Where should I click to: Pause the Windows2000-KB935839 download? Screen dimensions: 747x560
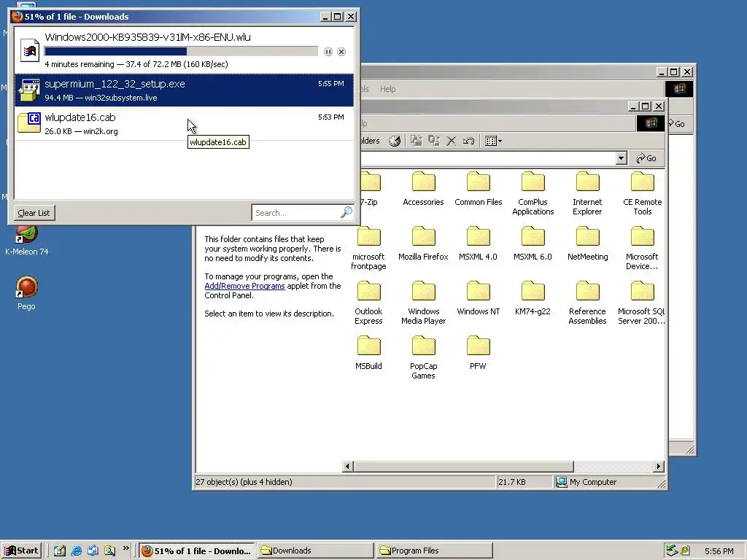(328, 52)
